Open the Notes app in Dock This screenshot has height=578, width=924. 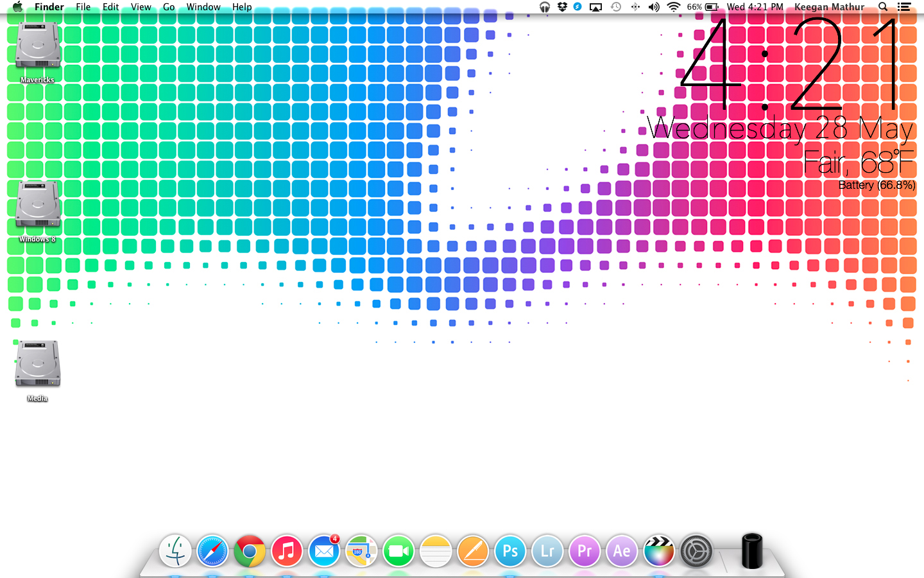click(x=436, y=551)
